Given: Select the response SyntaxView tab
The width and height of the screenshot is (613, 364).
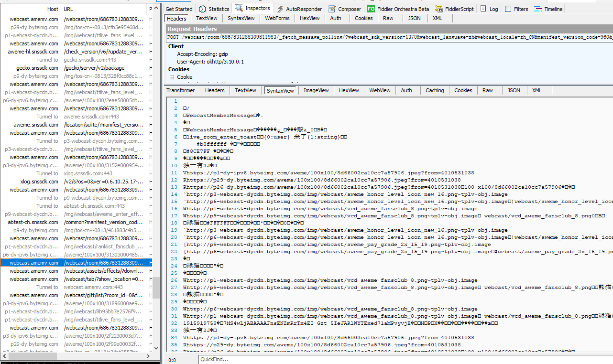Looking at the screenshot, I should [280, 90].
